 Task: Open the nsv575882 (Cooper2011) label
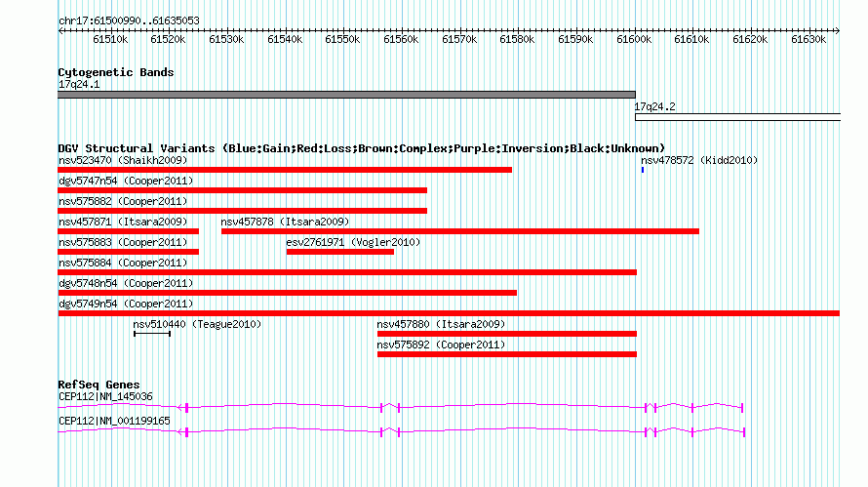pos(123,201)
